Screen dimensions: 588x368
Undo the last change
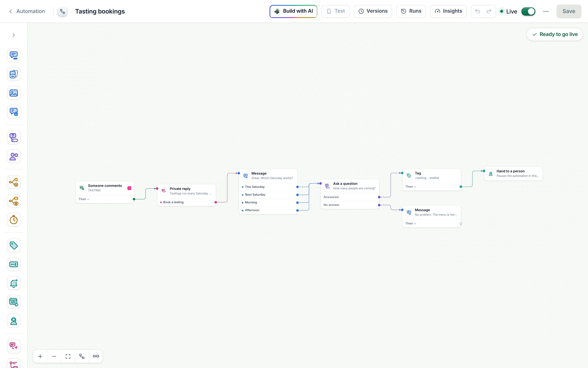point(478,11)
